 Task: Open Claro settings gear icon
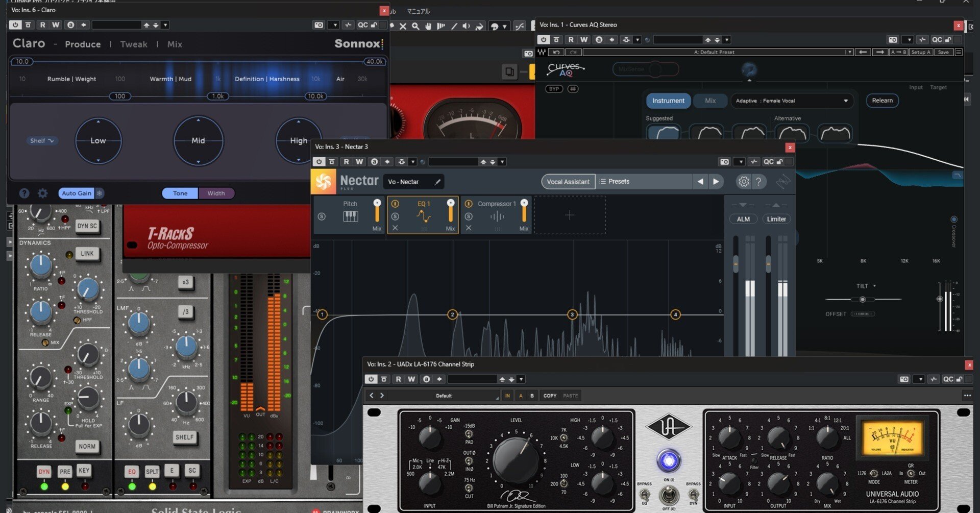[42, 193]
